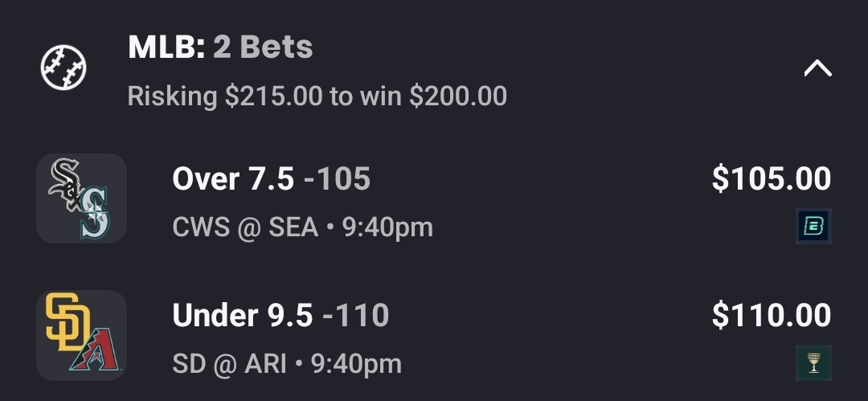The image size is (868, 401).
Task: Click the -105 odds value
Action: [337, 179]
